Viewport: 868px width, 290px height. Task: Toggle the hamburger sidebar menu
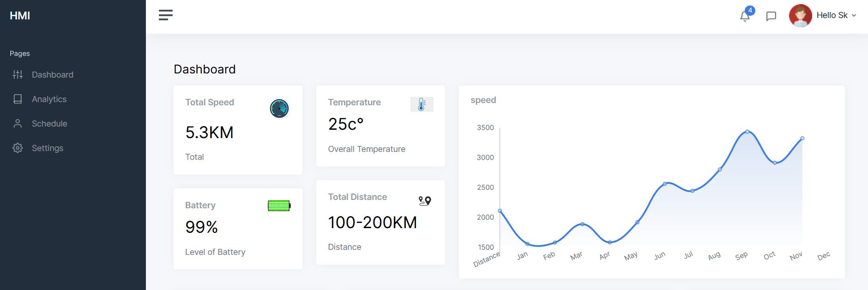165,15
